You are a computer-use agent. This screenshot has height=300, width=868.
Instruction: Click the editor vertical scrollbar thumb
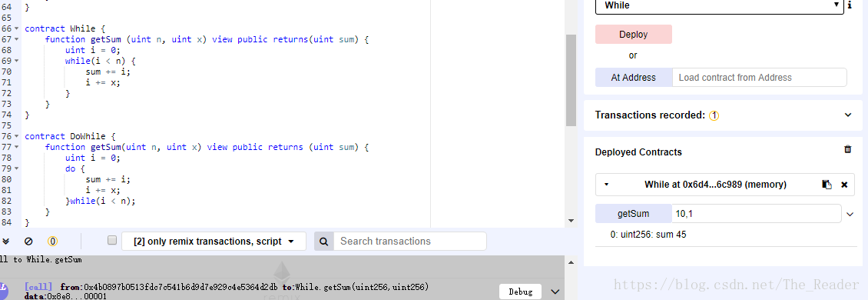click(x=571, y=81)
